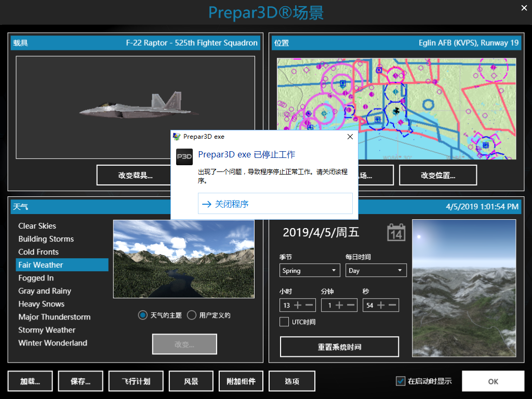The width and height of the screenshot is (532, 399).
Task: Select Fogged In weather theme
Action: 62,278
